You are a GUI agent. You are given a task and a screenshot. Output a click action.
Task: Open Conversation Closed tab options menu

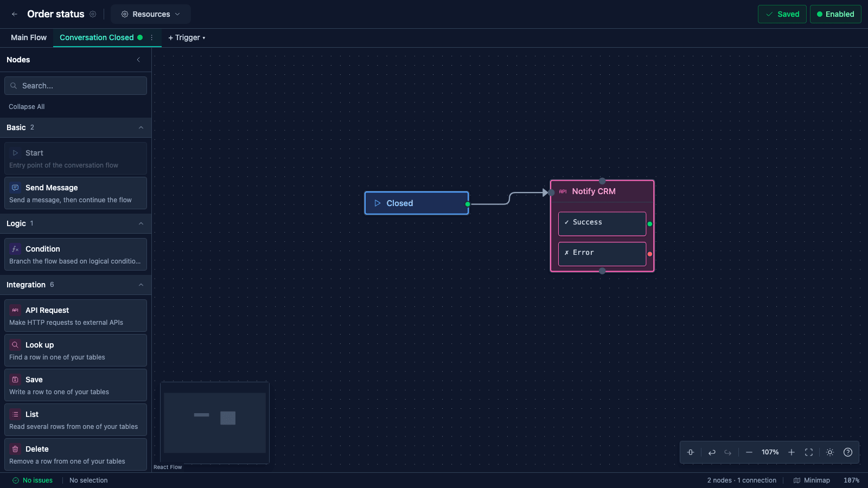click(x=152, y=37)
